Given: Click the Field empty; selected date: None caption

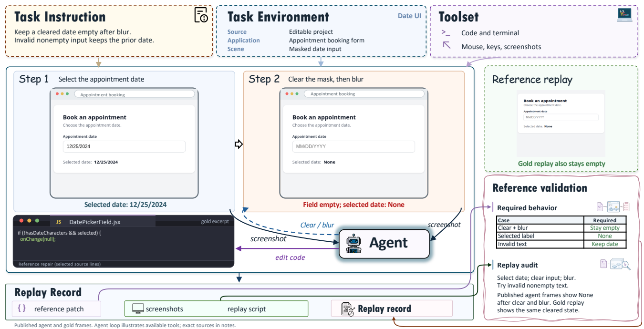Looking at the screenshot, I should click(x=353, y=205).
